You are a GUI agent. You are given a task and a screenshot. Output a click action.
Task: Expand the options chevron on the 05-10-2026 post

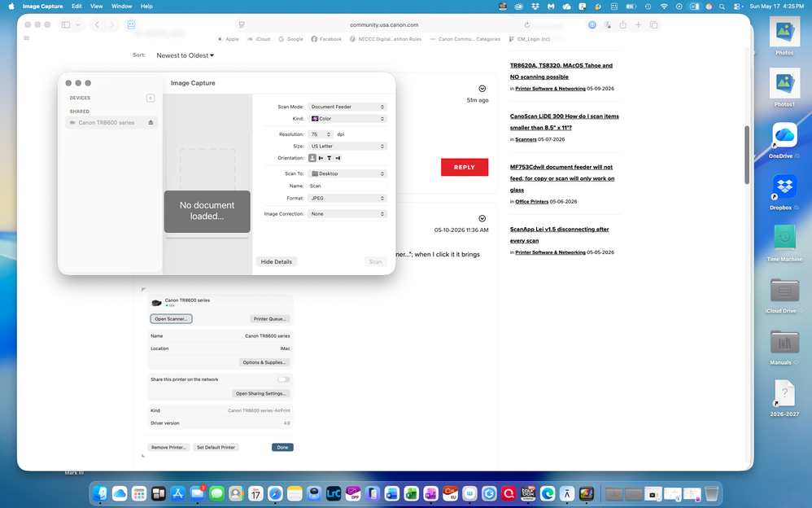482,218
